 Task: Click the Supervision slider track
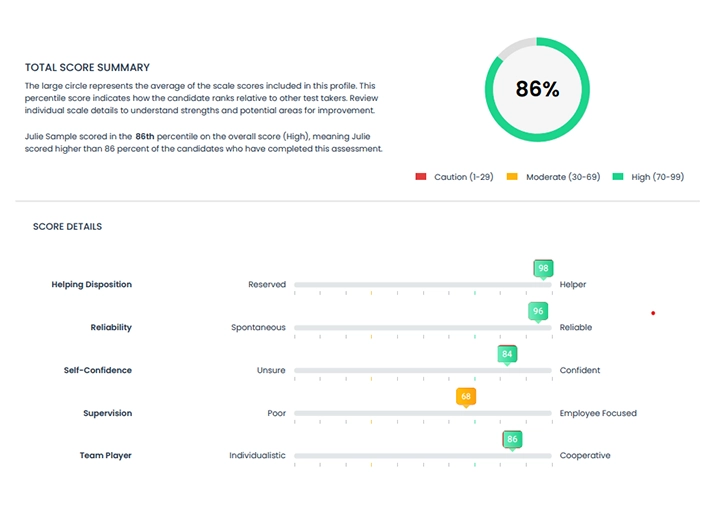point(380,413)
